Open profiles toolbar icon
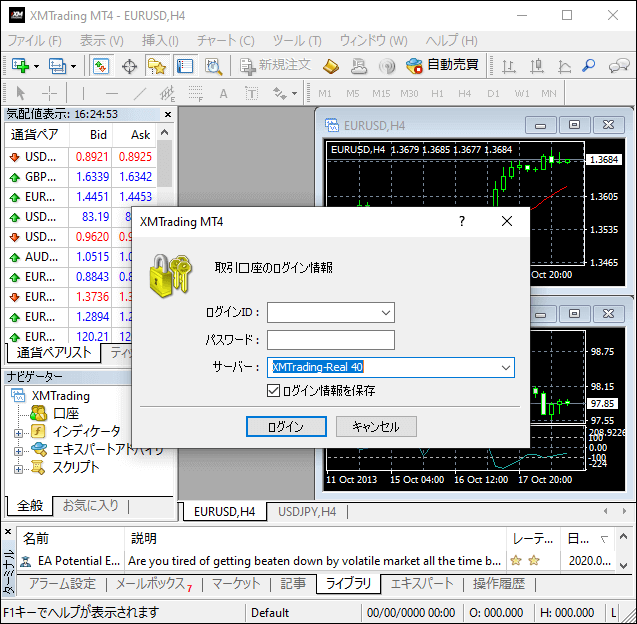Viewport: 637px width, 624px height. tap(57, 65)
